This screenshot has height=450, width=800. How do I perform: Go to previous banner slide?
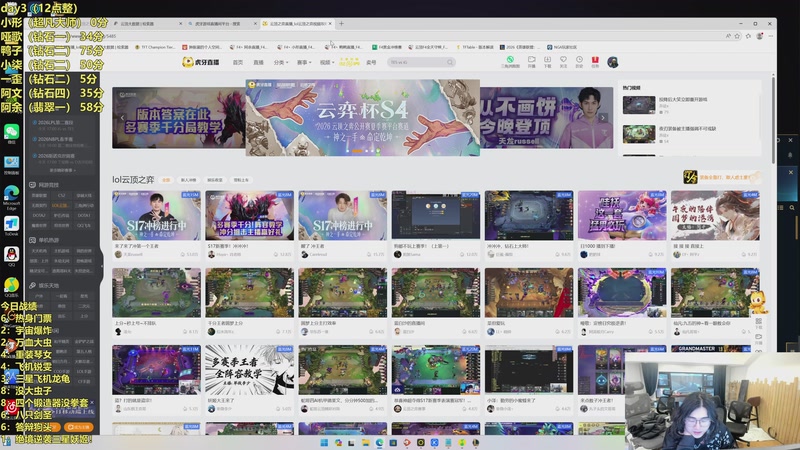pyautogui.click(x=122, y=117)
